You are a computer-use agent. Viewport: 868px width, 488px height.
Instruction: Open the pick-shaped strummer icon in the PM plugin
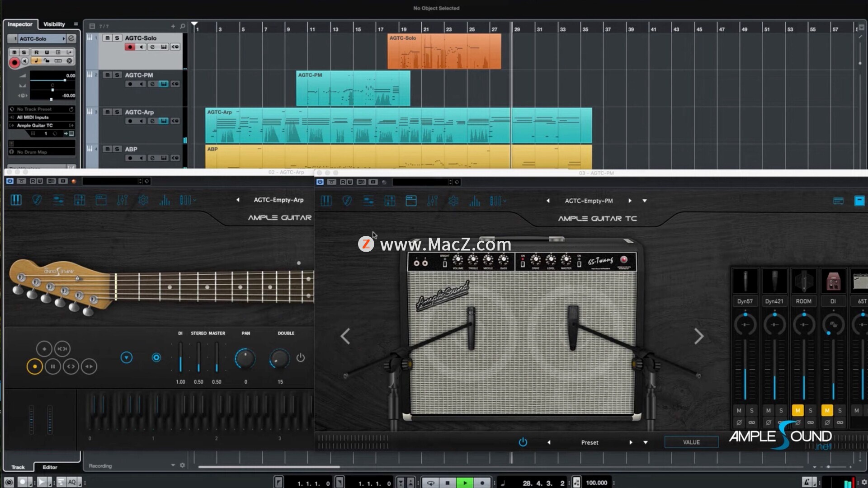pos(347,201)
